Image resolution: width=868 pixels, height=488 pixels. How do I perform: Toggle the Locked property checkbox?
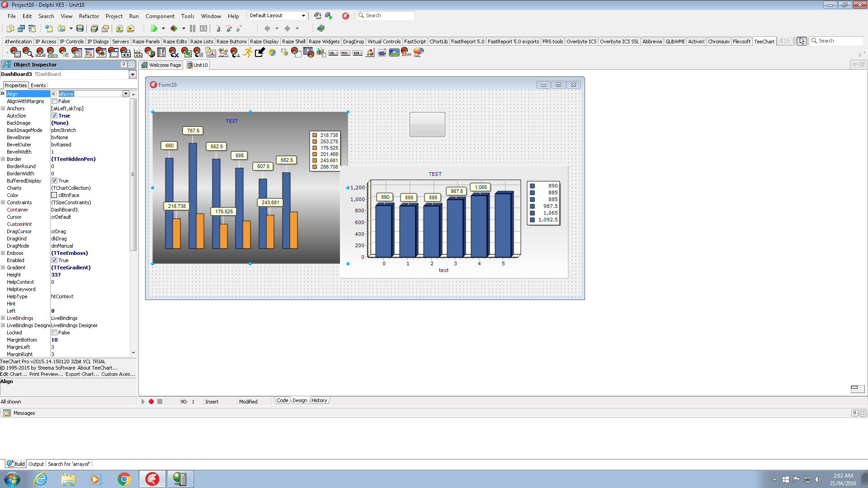(x=54, y=333)
